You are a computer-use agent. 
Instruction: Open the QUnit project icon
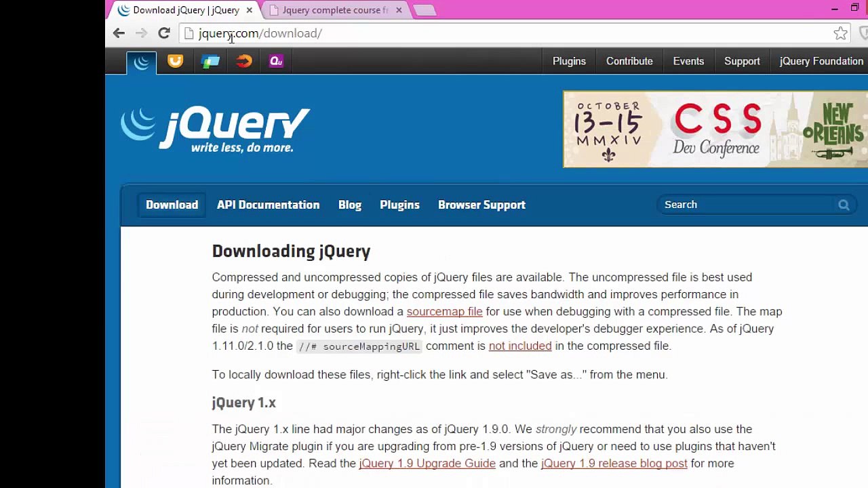[x=276, y=61]
